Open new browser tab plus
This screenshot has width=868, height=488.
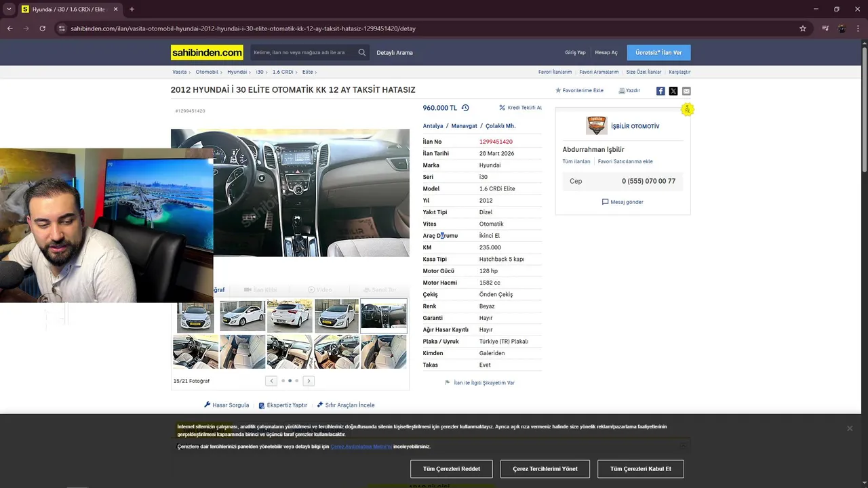point(132,9)
